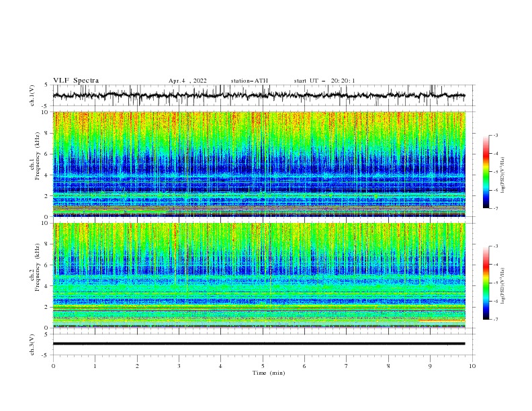Click the ch.2 frequency tick "8"

(x=47, y=244)
